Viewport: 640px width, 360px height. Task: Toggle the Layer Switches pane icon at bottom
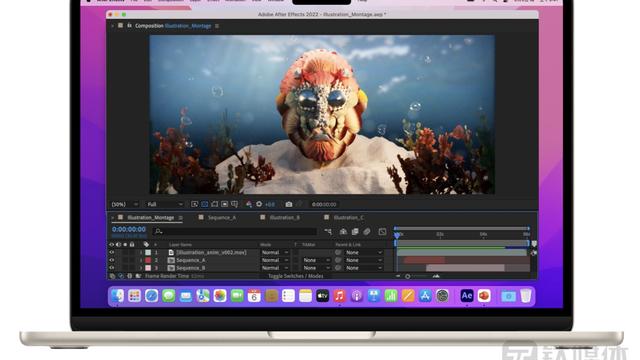click(x=112, y=276)
